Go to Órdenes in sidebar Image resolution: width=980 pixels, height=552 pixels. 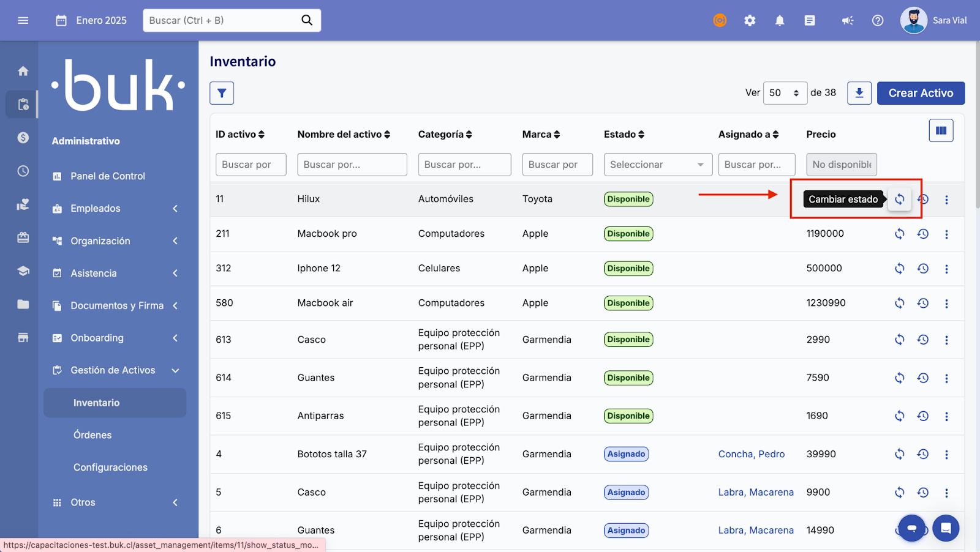[x=92, y=435]
